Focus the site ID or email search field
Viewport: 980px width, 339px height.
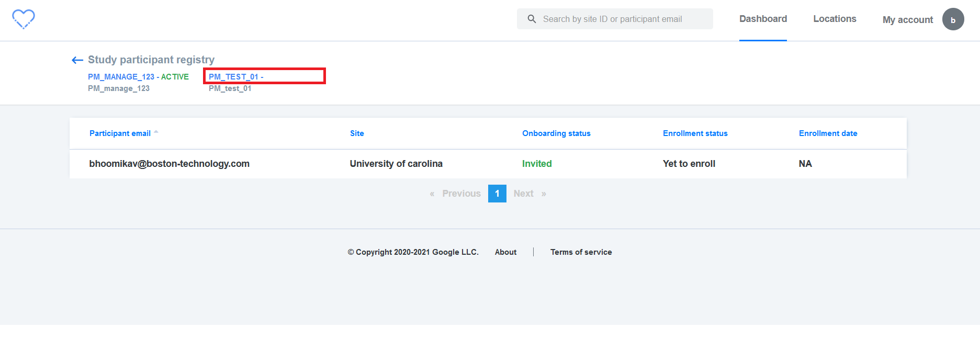pyautogui.click(x=615, y=19)
